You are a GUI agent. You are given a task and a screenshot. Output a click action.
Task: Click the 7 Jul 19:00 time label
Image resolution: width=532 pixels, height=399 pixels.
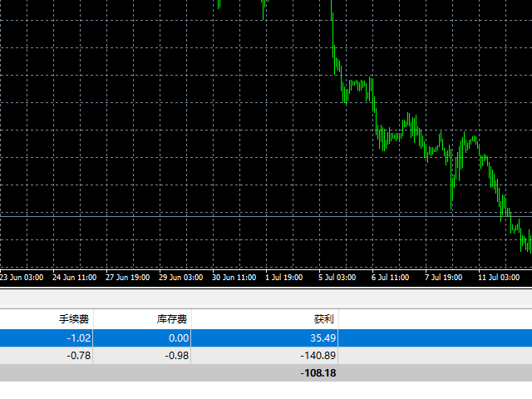[x=443, y=278]
